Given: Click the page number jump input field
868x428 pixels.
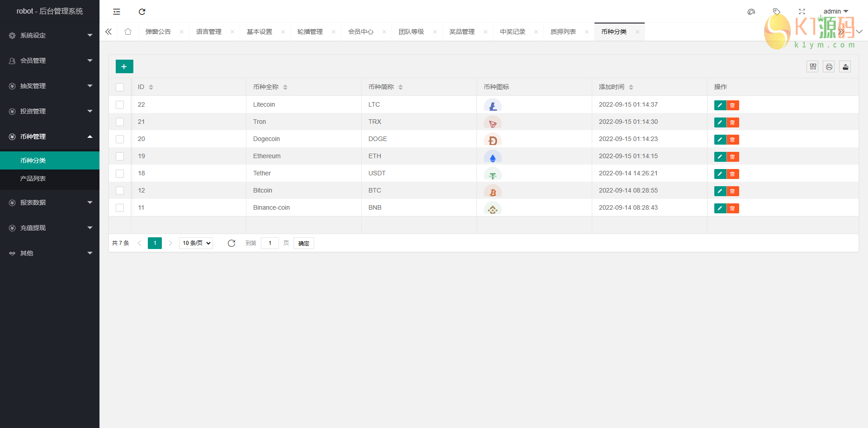Looking at the screenshot, I should (x=270, y=243).
